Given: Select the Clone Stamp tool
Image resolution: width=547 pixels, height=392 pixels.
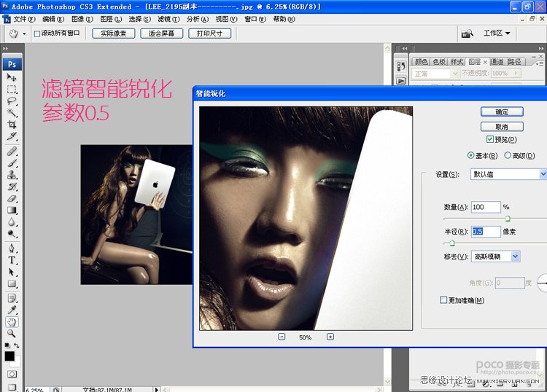Looking at the screenshot, I should point(12,175).
